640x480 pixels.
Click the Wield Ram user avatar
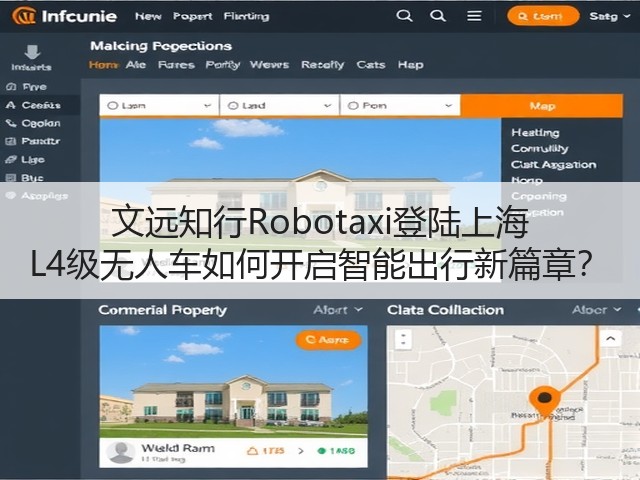click(x=121, y=452)
